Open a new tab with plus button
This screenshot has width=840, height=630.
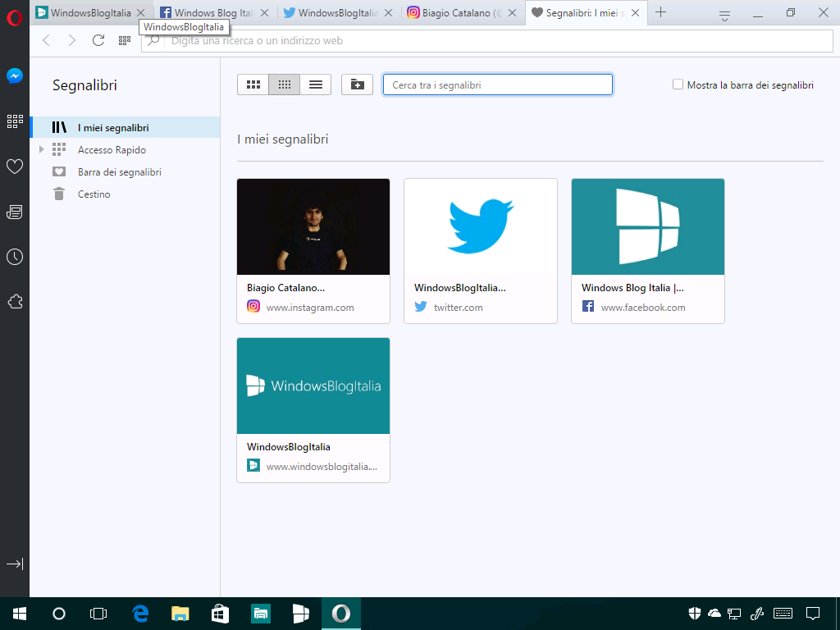[660, 12]
